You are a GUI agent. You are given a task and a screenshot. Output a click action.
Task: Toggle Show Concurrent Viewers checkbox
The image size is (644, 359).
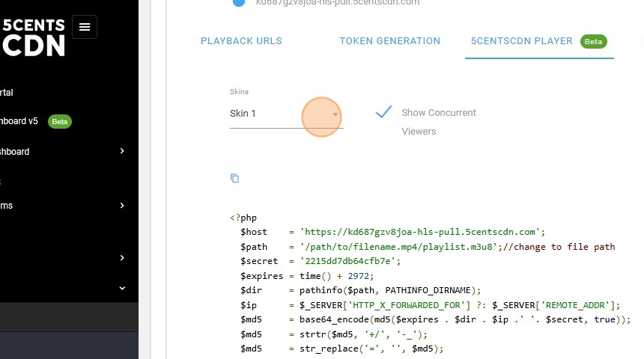point(383,112)
